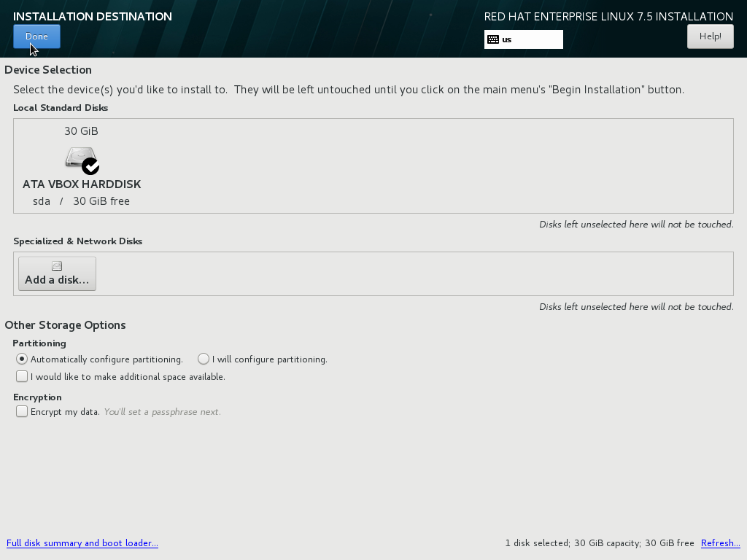The width and height of the screenshot is (747, 560).
Task: Click the Refresh... link
Action: click(720, 543)
